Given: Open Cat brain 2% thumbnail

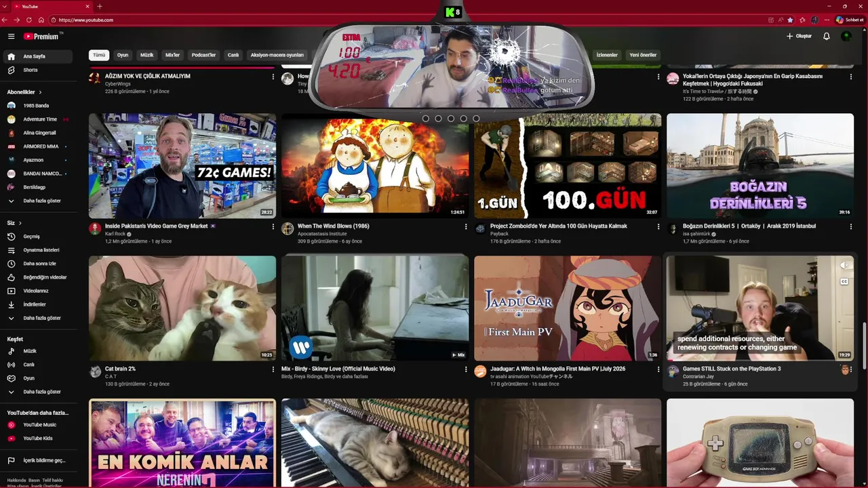Looking at the screenshot, I should pyautogui.click(x=182, y=308).
